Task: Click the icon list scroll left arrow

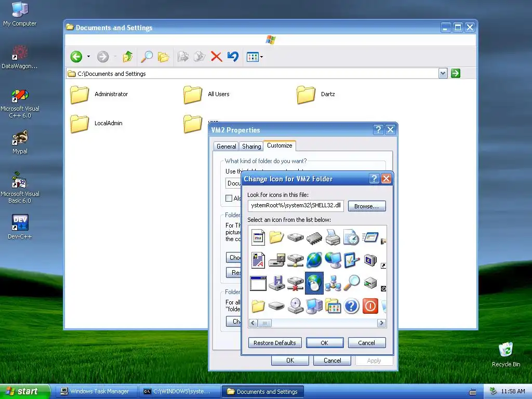Action: 253,323
